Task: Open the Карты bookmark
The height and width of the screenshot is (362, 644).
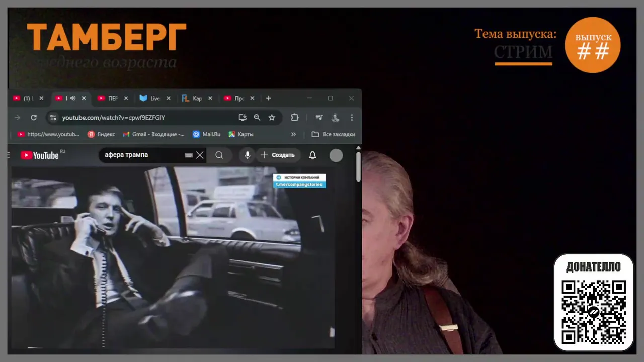Action: [x=241, y=134]
